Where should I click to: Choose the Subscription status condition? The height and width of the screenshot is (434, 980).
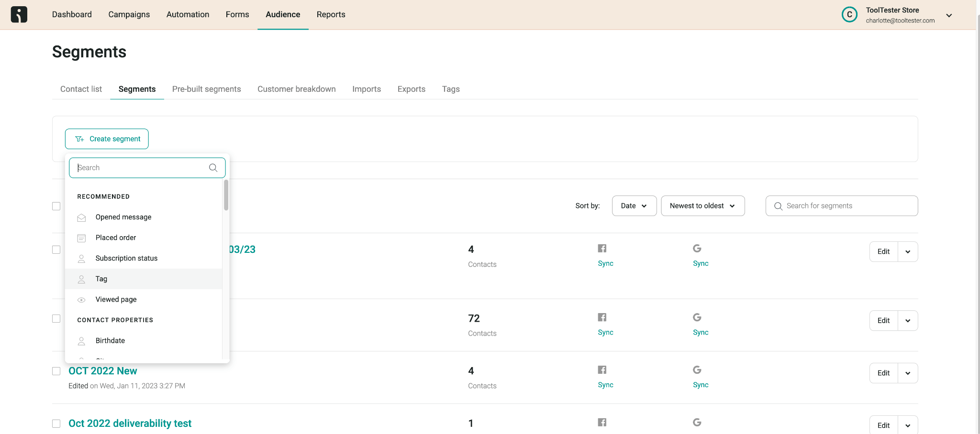pos(144,258)
